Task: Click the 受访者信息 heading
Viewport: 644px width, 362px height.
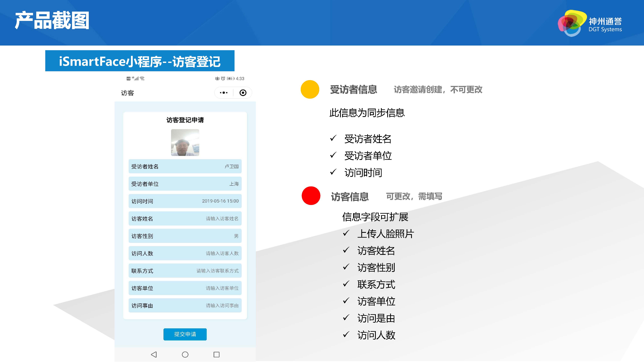Action: click(x=354, y=89)
